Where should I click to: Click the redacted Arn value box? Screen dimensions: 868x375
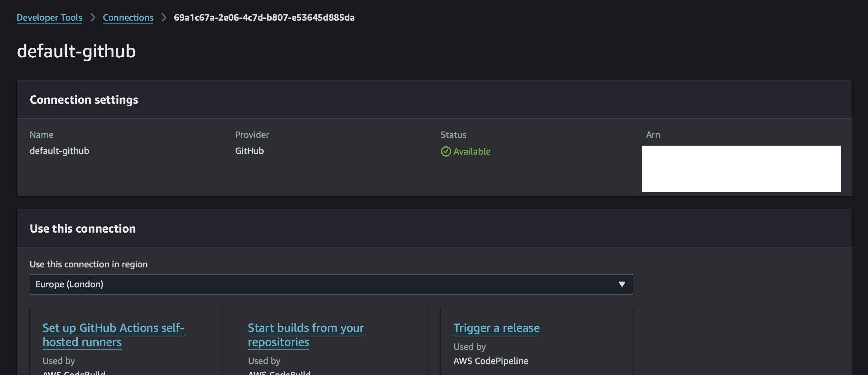pos(741,168)
